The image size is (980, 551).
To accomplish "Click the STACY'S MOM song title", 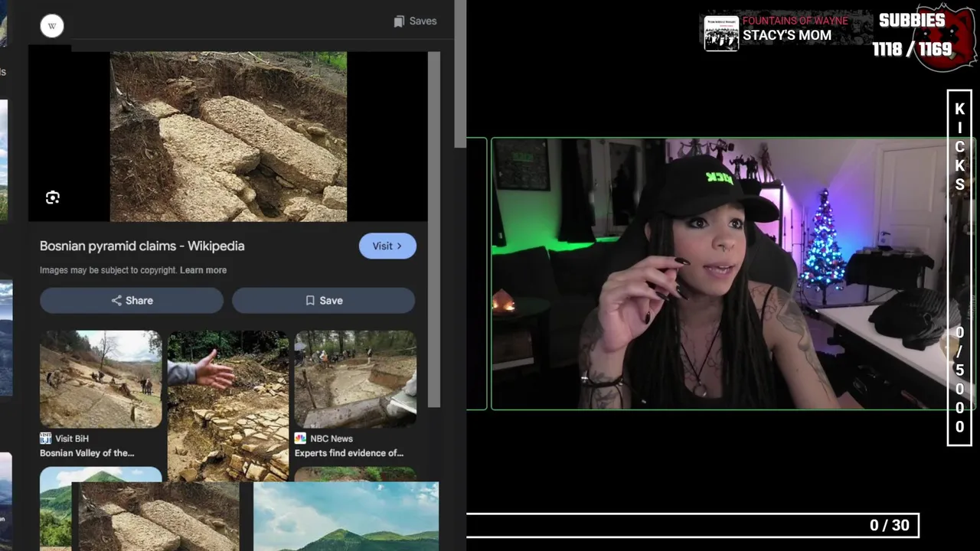I will coord(787,35).
